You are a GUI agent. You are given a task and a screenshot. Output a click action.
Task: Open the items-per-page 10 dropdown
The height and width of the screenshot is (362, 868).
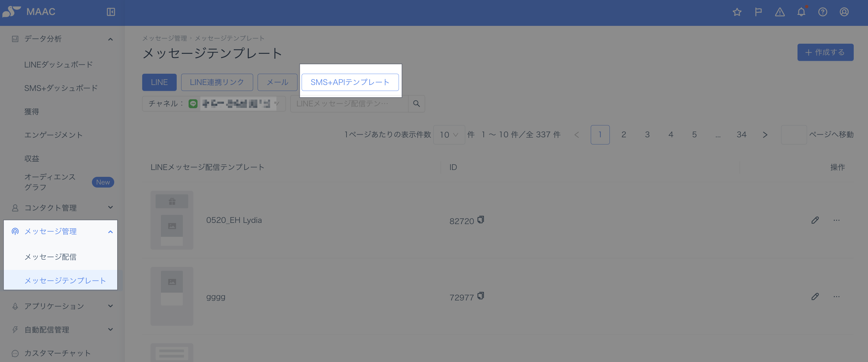pos(449,135)
